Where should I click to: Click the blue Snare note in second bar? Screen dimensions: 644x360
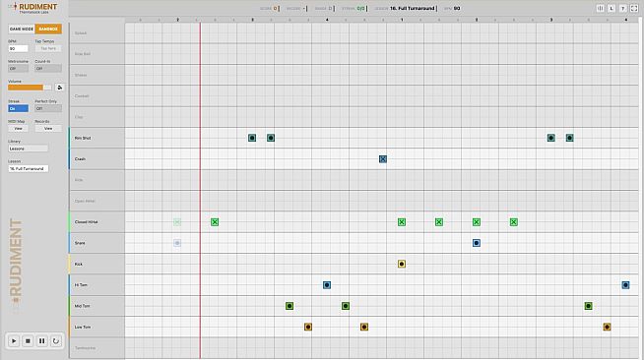(x=477, y=243)
